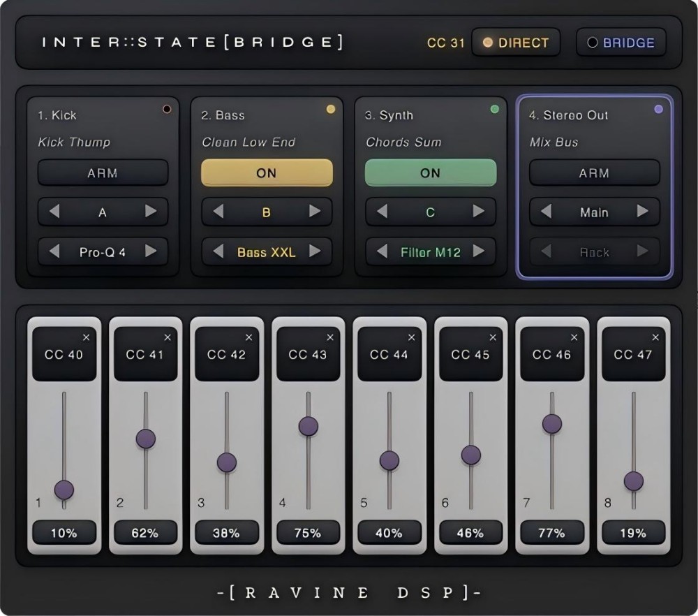698x616 pixels.
Task: Arm the Kick slot
Action: click(103, 173)
